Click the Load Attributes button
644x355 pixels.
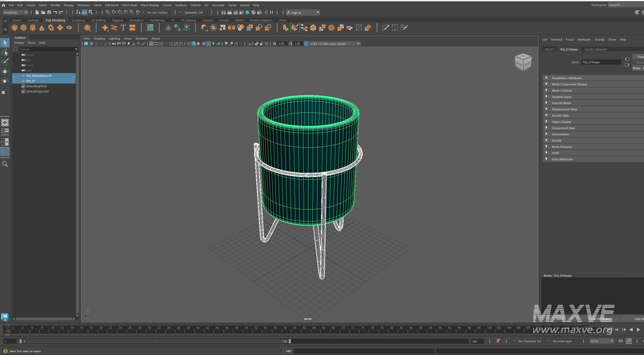coord(600,319)
